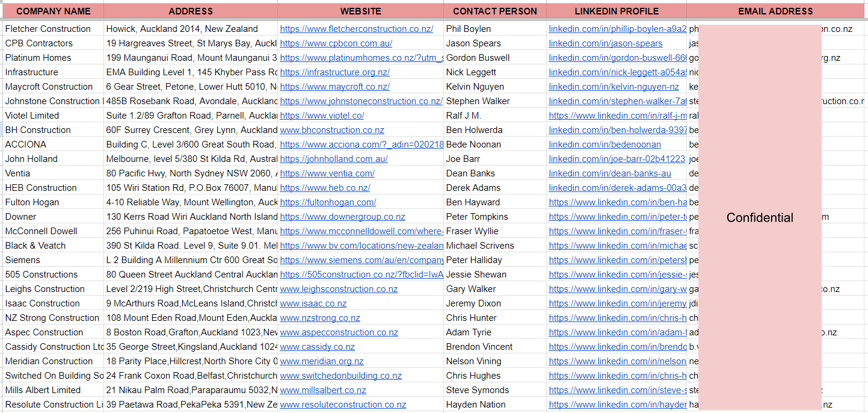Open Phil Boylen's LinkedIn profile link
Image resolution: width=868 pixels, height=413 pixels.
tap(617, 29)
